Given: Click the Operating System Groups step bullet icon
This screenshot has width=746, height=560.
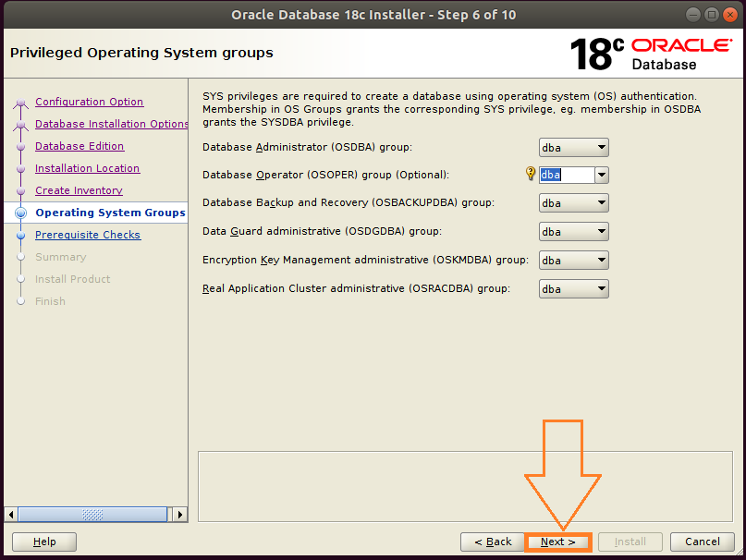Looking at the screenshot, I should pyautogui.click(x=20, y=213).
